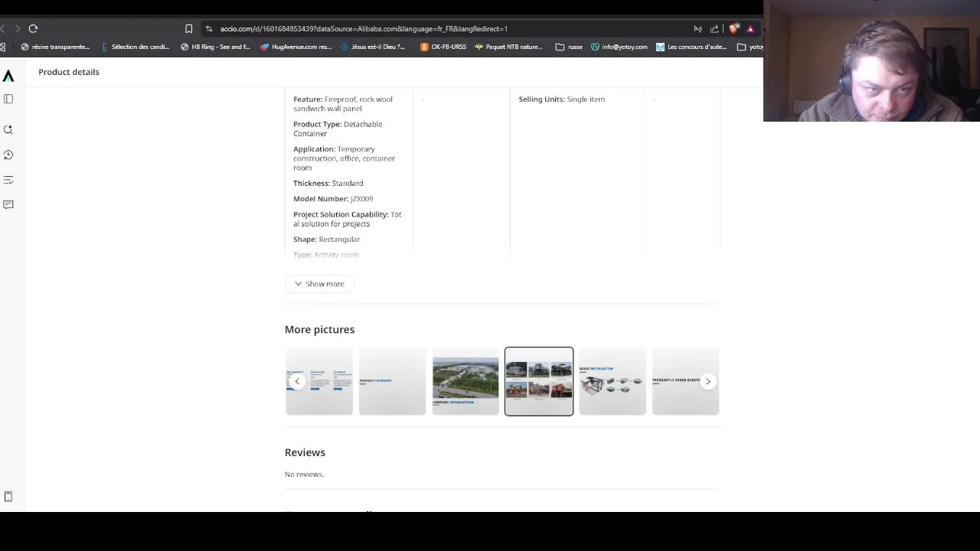Screen dimensions: 980x551
Task: Open bookmark 'Paquet NTB nature...'
Action: coord(508,47)
